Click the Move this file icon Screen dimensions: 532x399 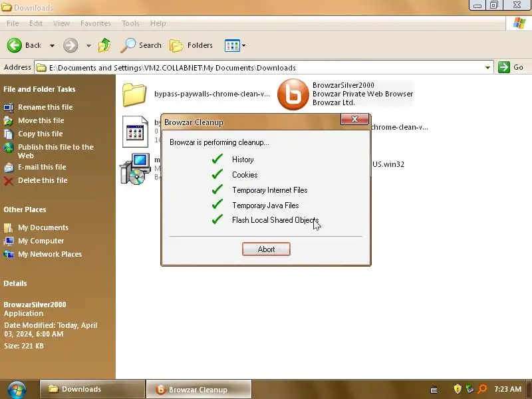point(9,121)
